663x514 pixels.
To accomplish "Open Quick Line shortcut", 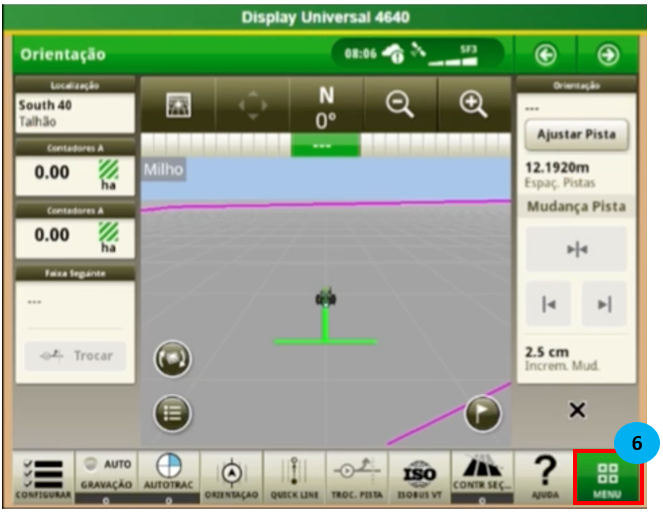I will (294, 476).
